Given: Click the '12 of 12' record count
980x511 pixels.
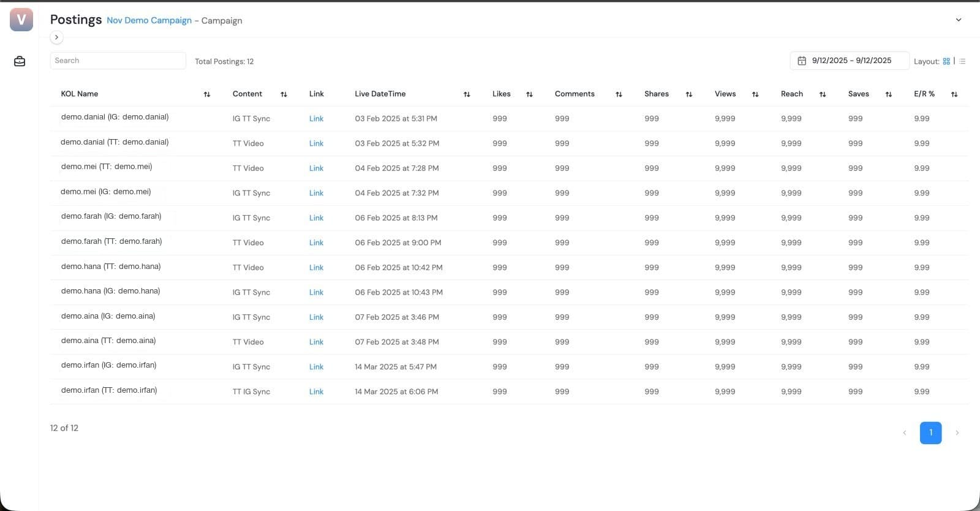Looking at the screenshot, I should click(64, 428).
